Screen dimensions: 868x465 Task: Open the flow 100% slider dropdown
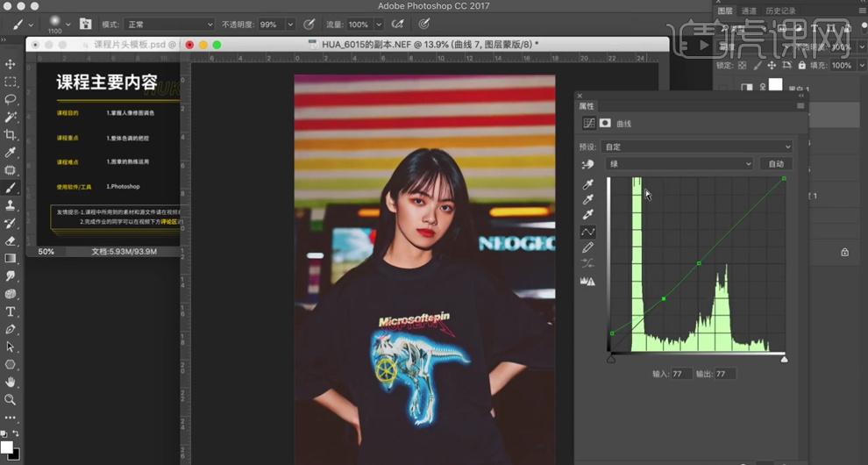[379, 25]
